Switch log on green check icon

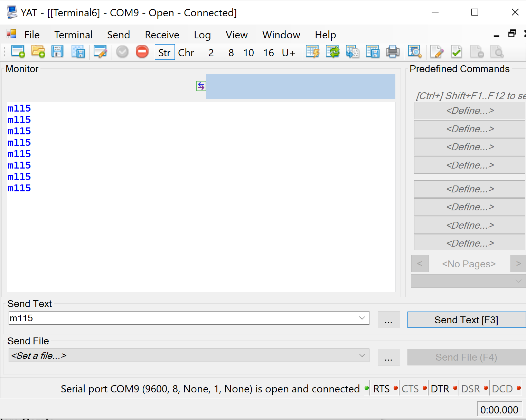(457, 52)
